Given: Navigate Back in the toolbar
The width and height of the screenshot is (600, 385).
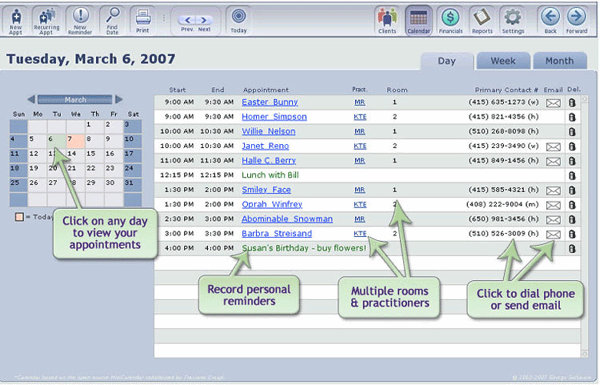Looking at the screenshot, I should tap(550, 21).
